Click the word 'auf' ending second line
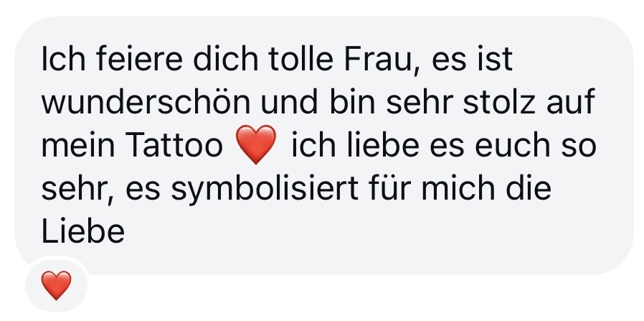Screen dimensions: 644x321 pyautogui.click(x=570, y=102)
